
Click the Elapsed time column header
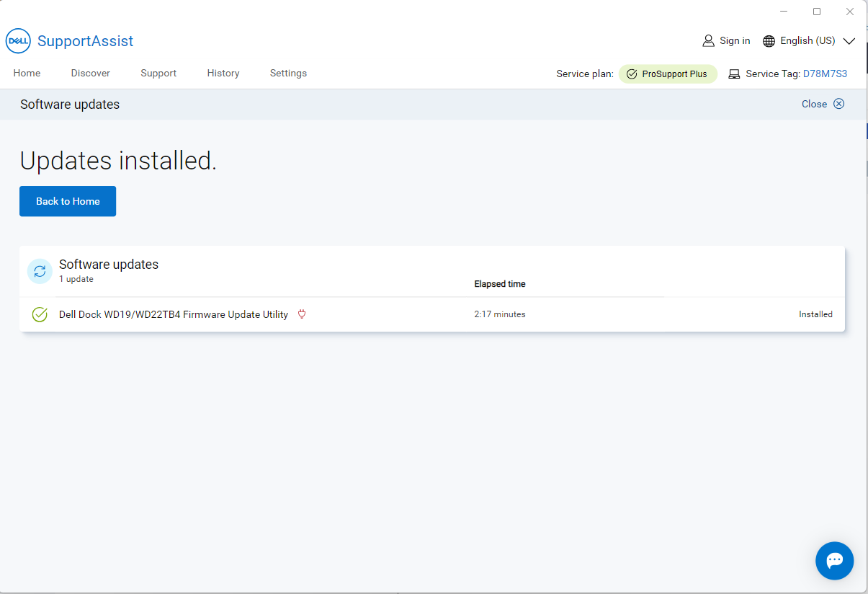click(500, 284)
